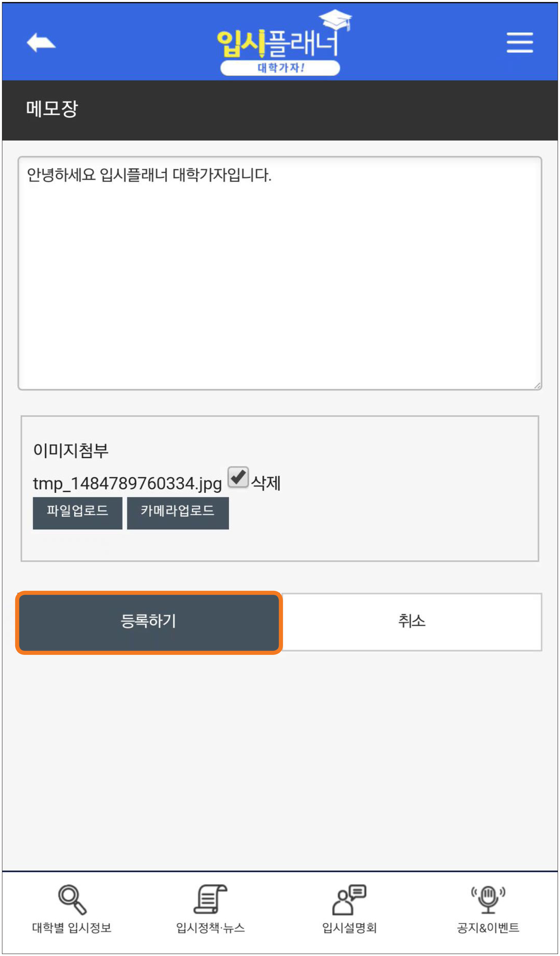Open 대학별 입시정보 magnifier icon

72,900
